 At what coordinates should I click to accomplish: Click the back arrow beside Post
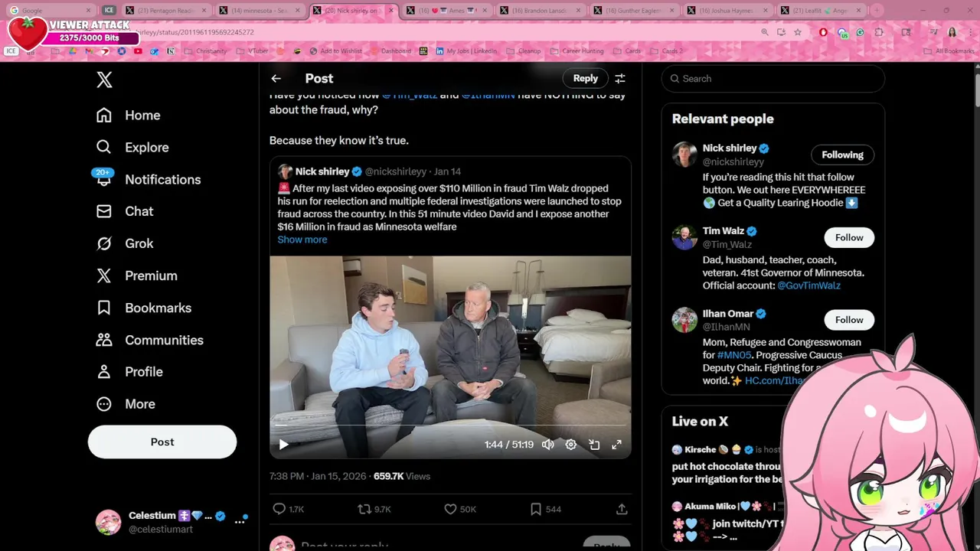(276, 78)
